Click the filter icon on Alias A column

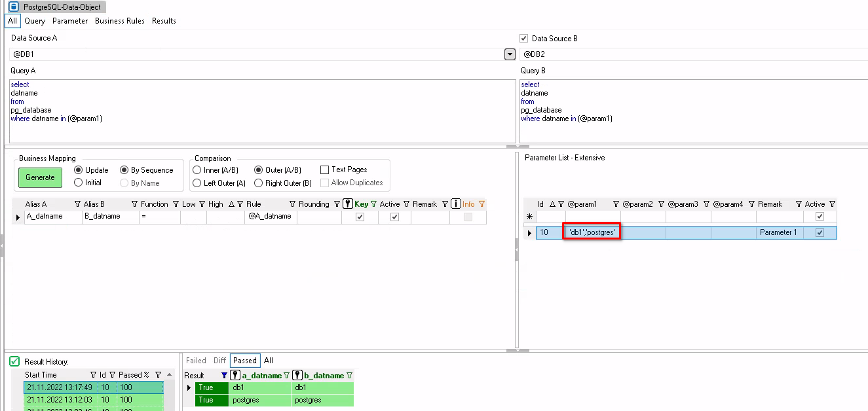[78, 204]
